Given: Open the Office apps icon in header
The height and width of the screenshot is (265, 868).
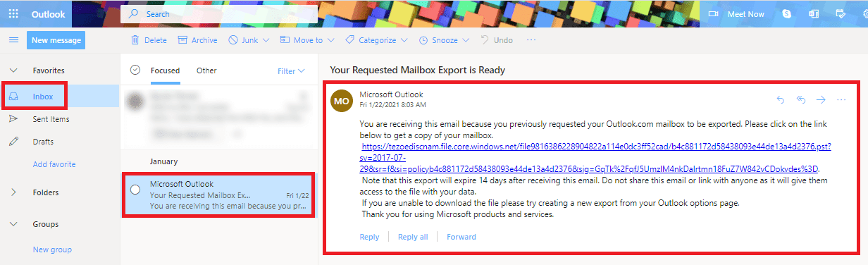Looking at the screenshot, I should click(814, 14).
